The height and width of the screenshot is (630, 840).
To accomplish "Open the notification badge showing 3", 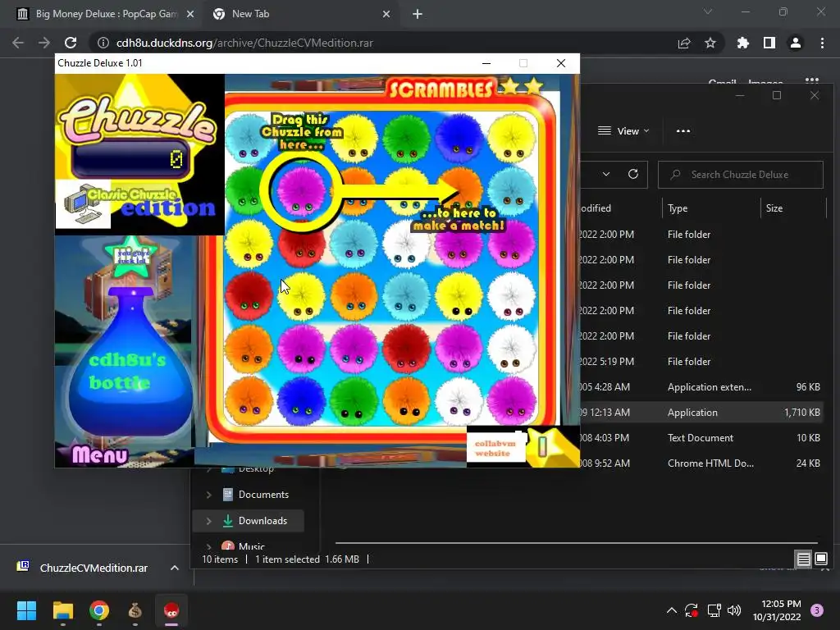I will tap(817, 610).
